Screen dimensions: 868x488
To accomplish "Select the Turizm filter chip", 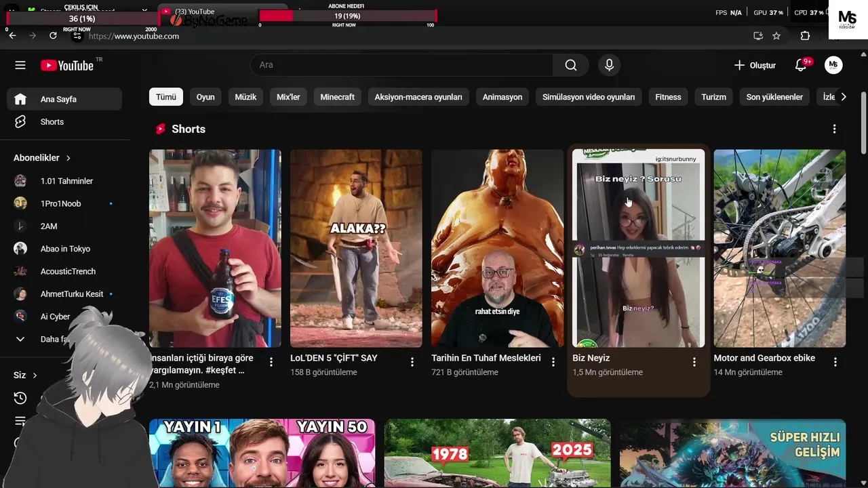I will tap(713, 97).
